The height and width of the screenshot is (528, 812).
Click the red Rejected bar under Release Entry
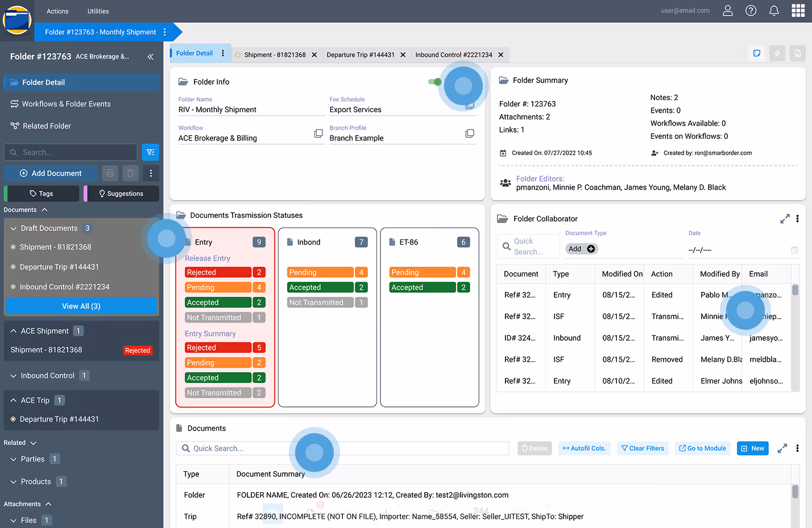(x=218, y=273)
